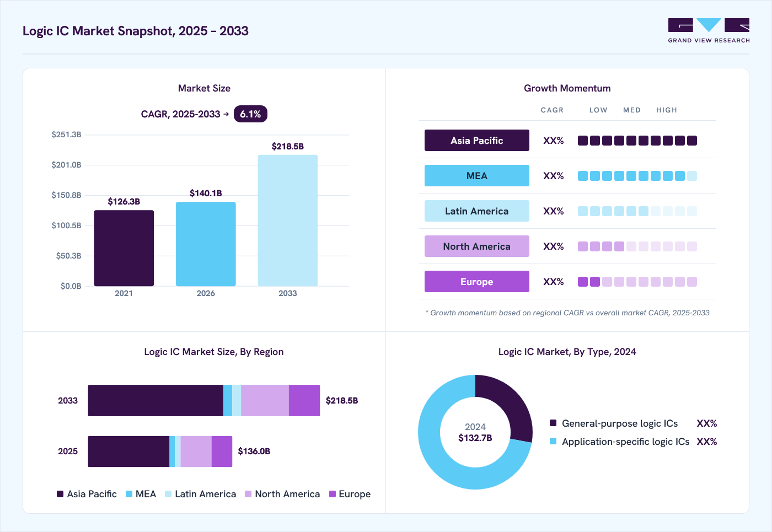
Task: Click the Logic IC Market Snapshot title
Action: click(x=136, y=31)
